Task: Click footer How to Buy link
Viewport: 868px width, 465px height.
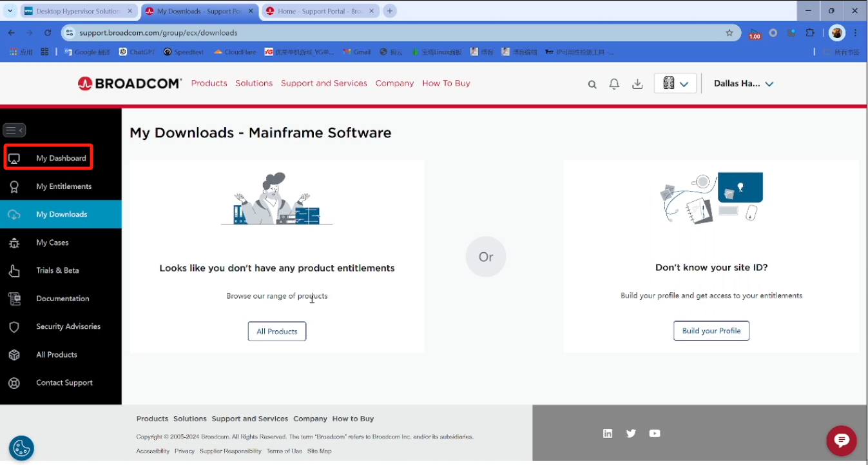Action: 353,419
